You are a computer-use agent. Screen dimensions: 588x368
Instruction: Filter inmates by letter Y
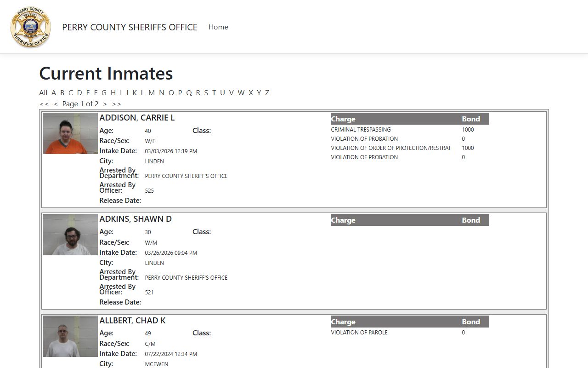pos(259,92)
